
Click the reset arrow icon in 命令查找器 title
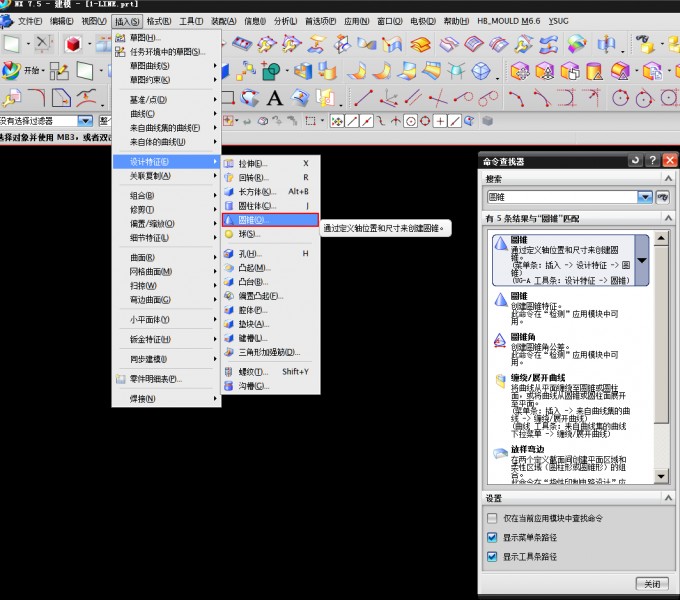click(x=635, y=160)
